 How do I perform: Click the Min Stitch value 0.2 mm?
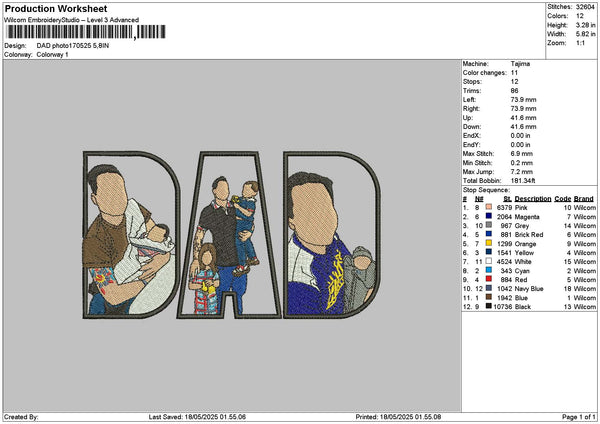tap(522, 163)
